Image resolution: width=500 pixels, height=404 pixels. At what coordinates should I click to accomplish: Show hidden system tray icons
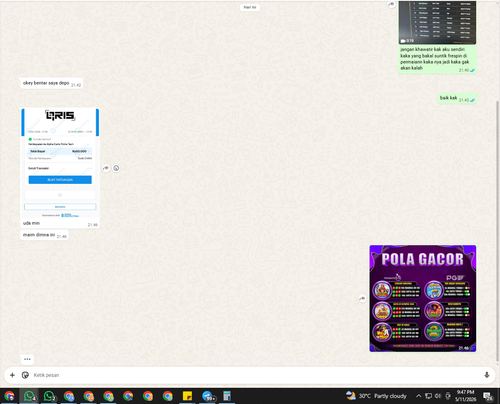pos(418,396)
